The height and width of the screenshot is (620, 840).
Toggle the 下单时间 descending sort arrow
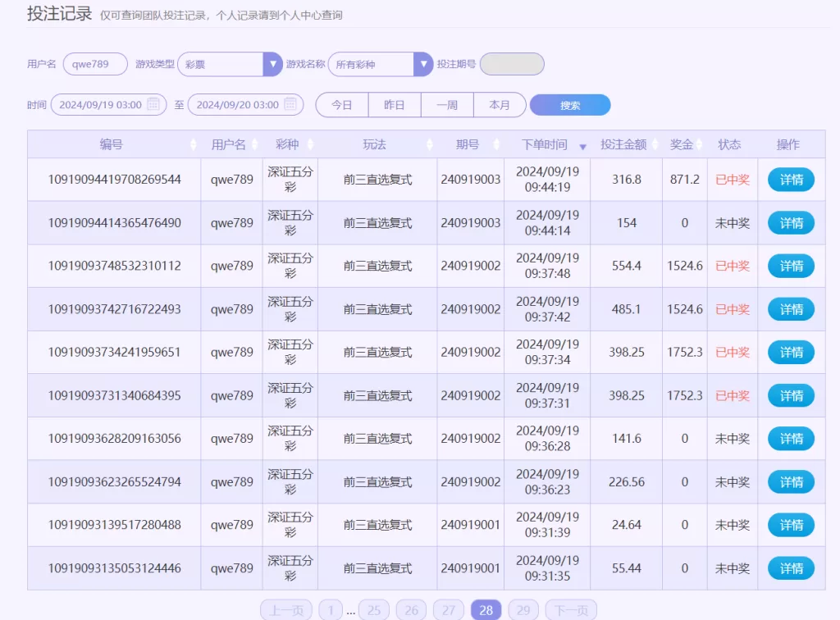click(x=583, y=147)
